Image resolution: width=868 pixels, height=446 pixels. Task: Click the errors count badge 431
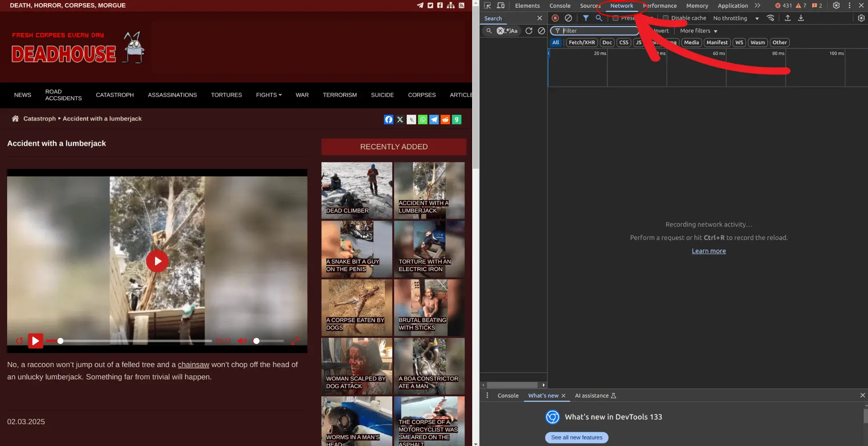tap(783, 5)
